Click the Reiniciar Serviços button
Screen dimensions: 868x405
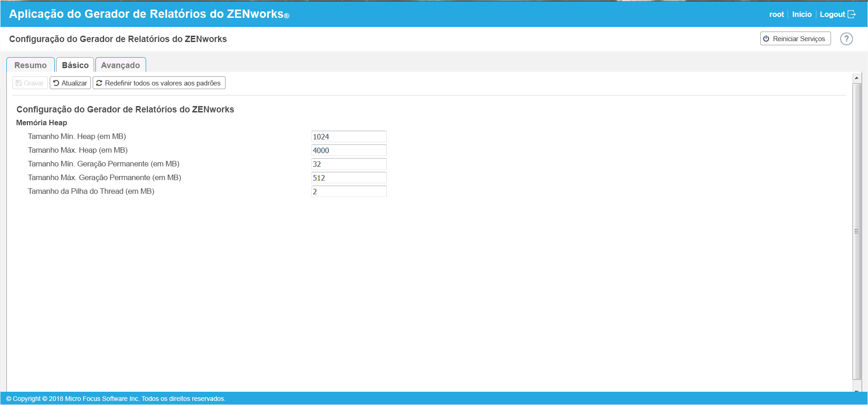click(x=795, y=39)
